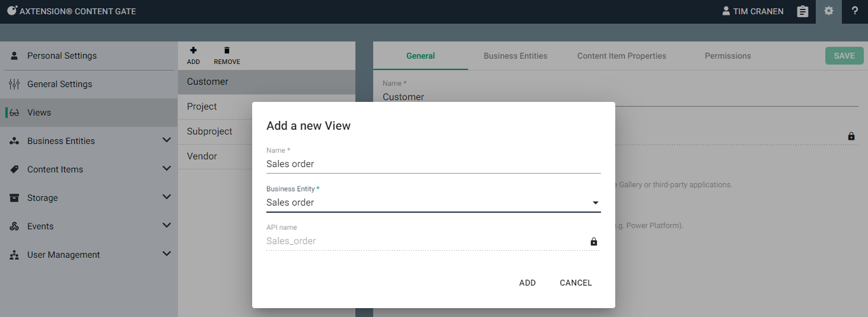Open the clipboard tasks icon in header
The height and width of the screenshot is (317, 868).
pyautogui.click(x=803, y=11)
